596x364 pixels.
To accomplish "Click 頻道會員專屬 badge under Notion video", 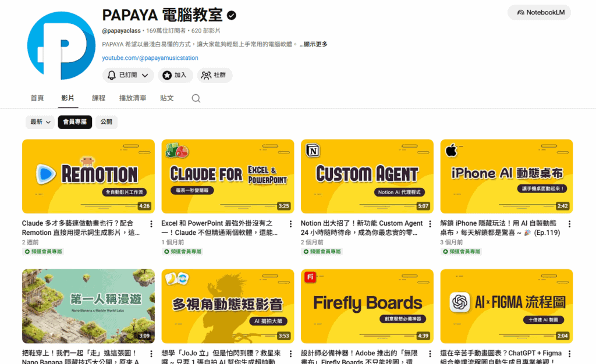I will point(322,251).
